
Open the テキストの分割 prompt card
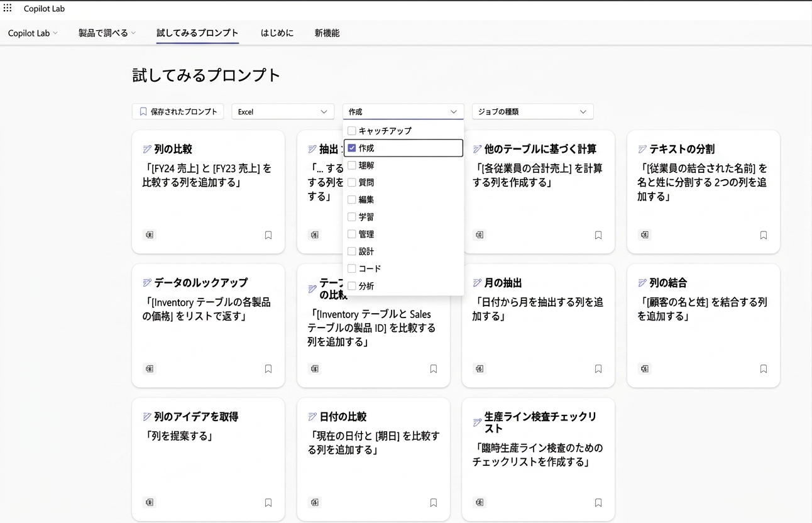703,192
